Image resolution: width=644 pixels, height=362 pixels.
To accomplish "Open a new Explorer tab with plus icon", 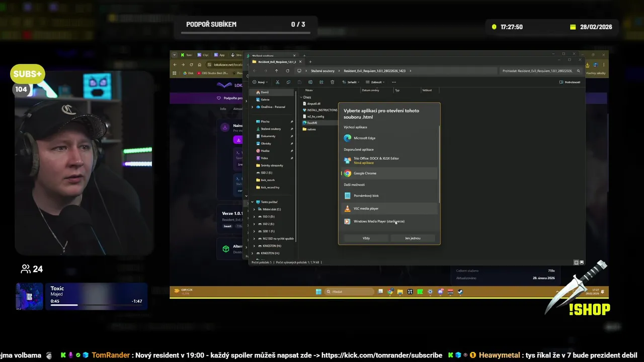I will (310, 62).
